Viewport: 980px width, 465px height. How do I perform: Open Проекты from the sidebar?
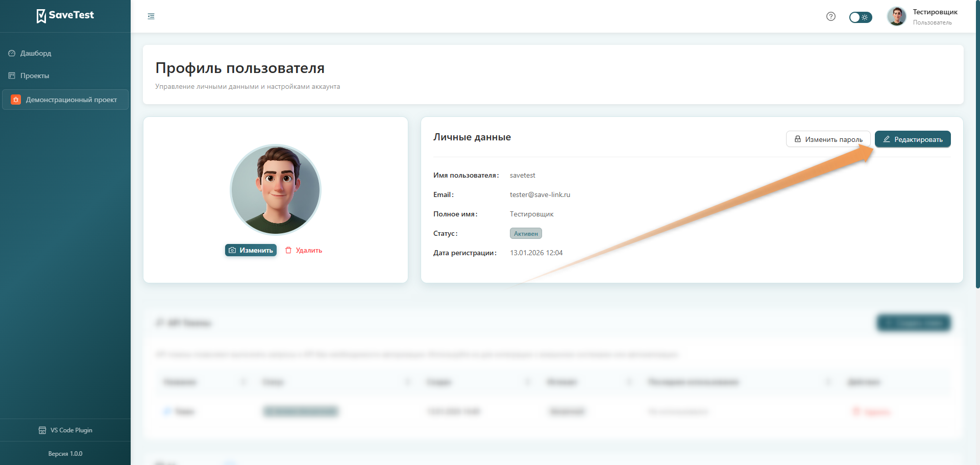tap(35, 76)
